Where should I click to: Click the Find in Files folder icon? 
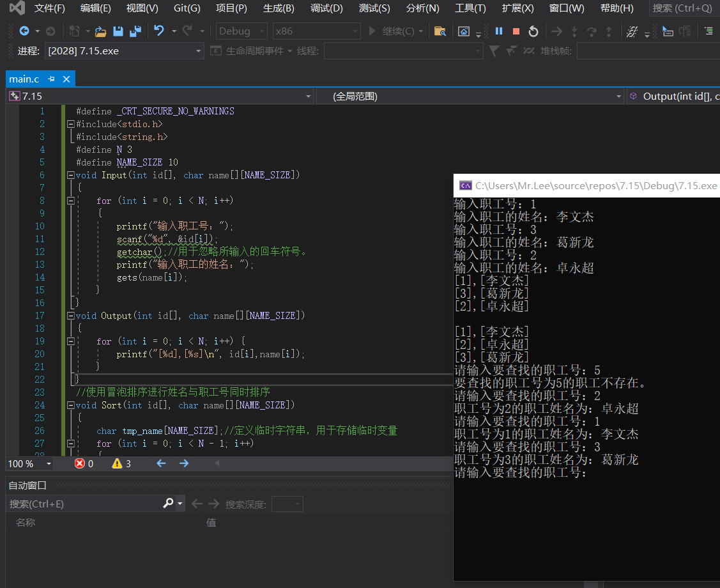click(440, 31)
